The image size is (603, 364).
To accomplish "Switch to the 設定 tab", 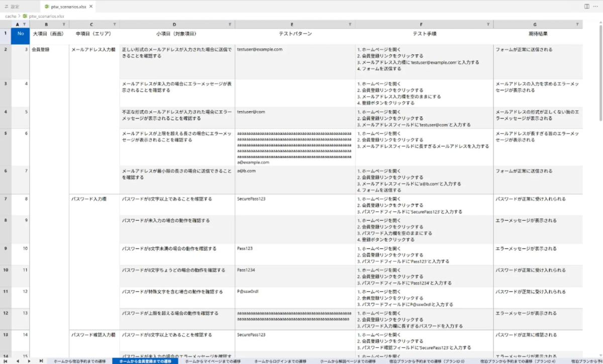I will click(13, 5).
